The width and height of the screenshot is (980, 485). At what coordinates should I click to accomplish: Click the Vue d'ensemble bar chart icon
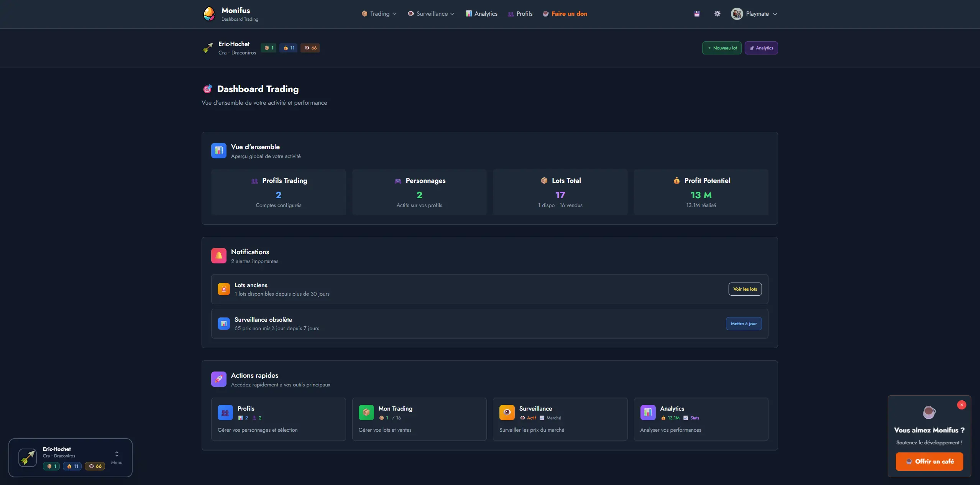coord(218,151)
